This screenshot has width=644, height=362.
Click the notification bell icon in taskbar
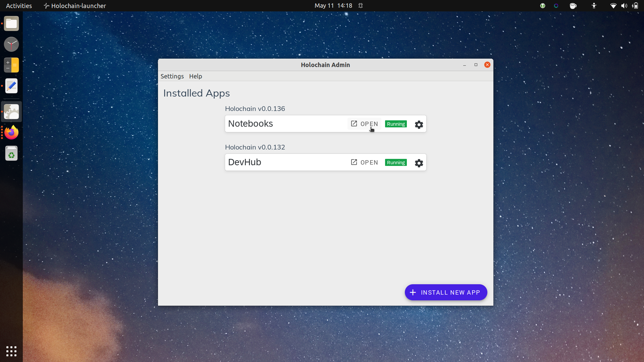tap(362, 6)
